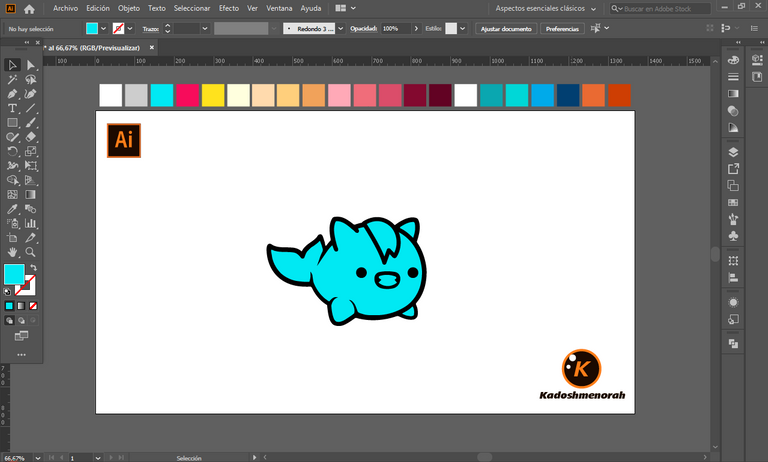The image size is (768, 462).
Task: Open the Symbols panel icon
Action: tap(733, 236)
